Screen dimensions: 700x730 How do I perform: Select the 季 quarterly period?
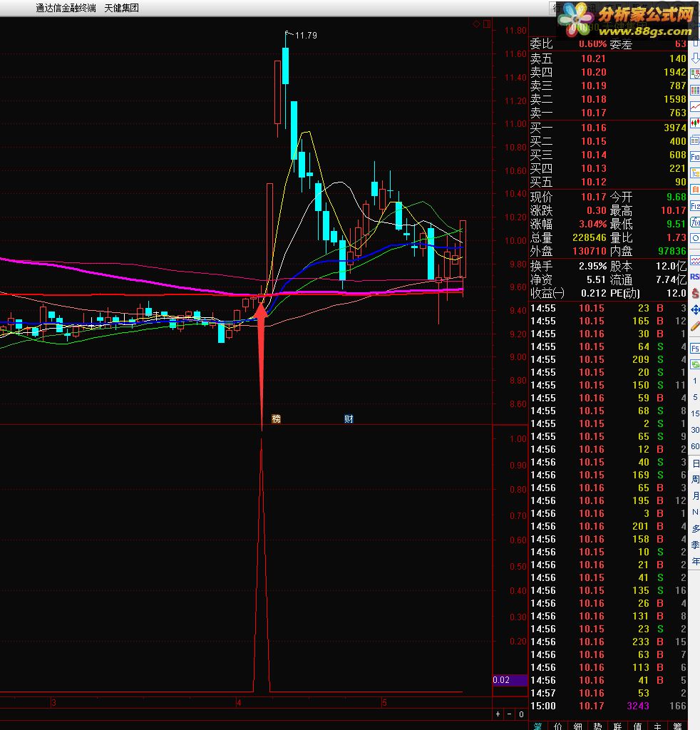[x=695, y=545]
